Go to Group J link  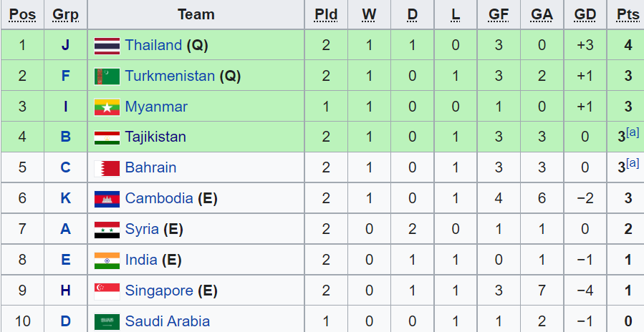pyautogui.click(x=65, y=45)
